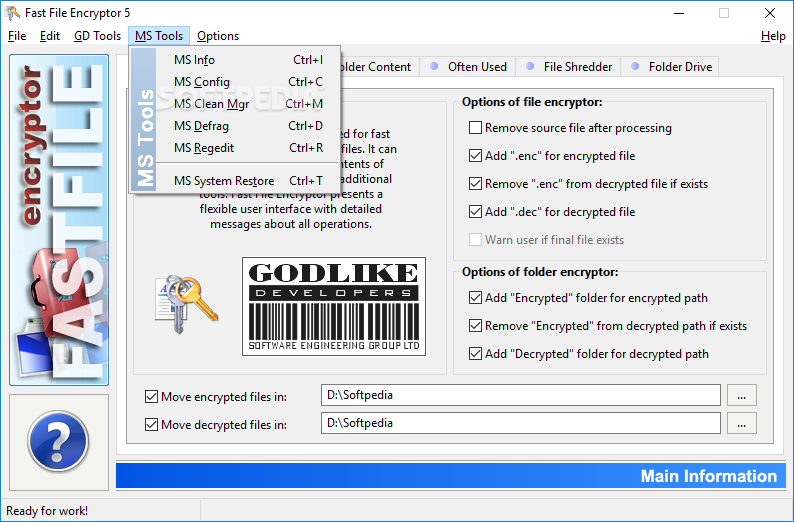Click the "Ready for work!" status text
794x522 pixels.
point(47,511)
